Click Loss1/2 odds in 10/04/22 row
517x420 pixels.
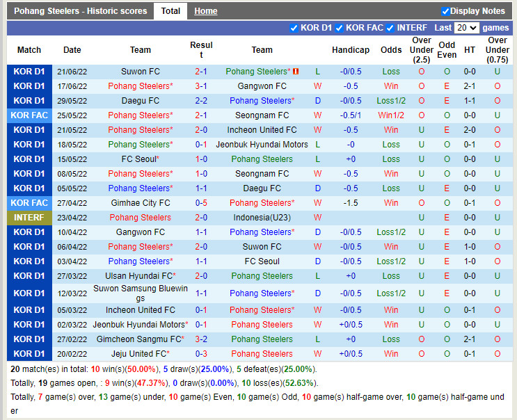(x=391, y=232)
